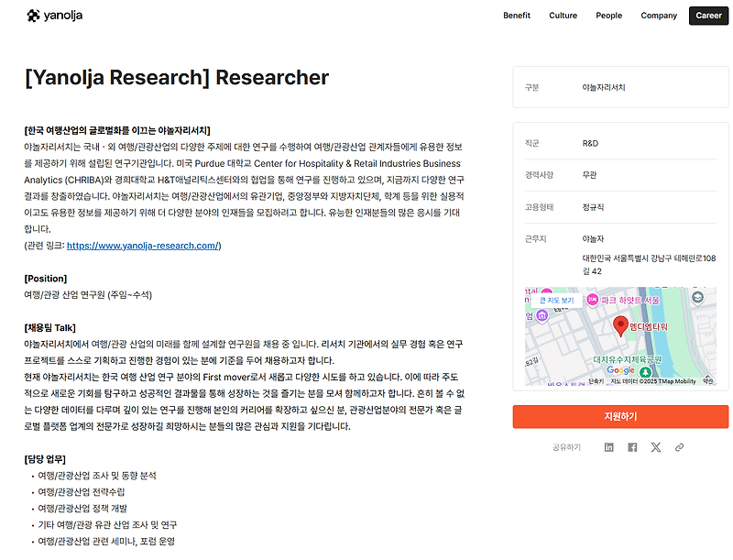Click the Park Hyatt Seoul hotel icon
This screenshot has width=733, height=560.
(593, 301)
